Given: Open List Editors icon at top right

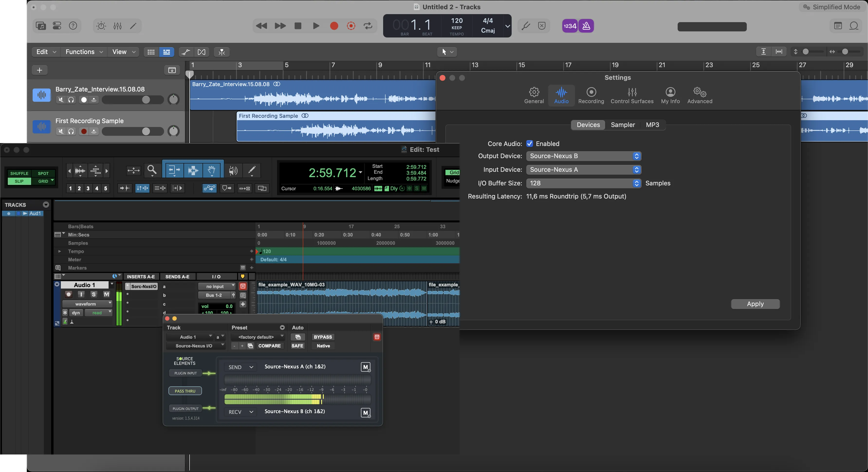Looking at the screenshot, I should [838, 26].
